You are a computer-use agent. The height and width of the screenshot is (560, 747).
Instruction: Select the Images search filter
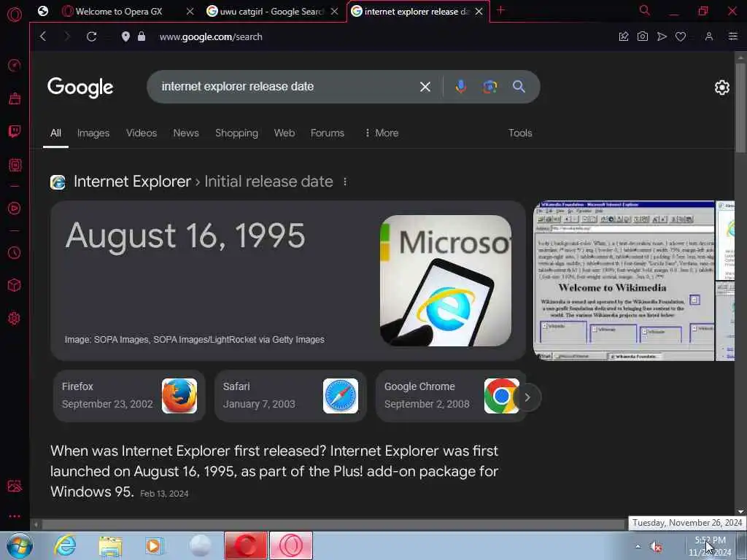(93, 133)
